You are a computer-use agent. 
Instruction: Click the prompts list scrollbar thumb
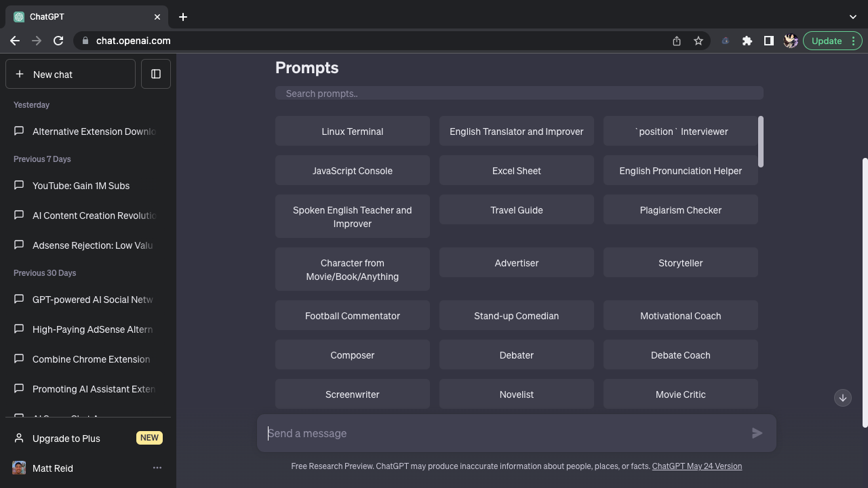pos(761,142)
